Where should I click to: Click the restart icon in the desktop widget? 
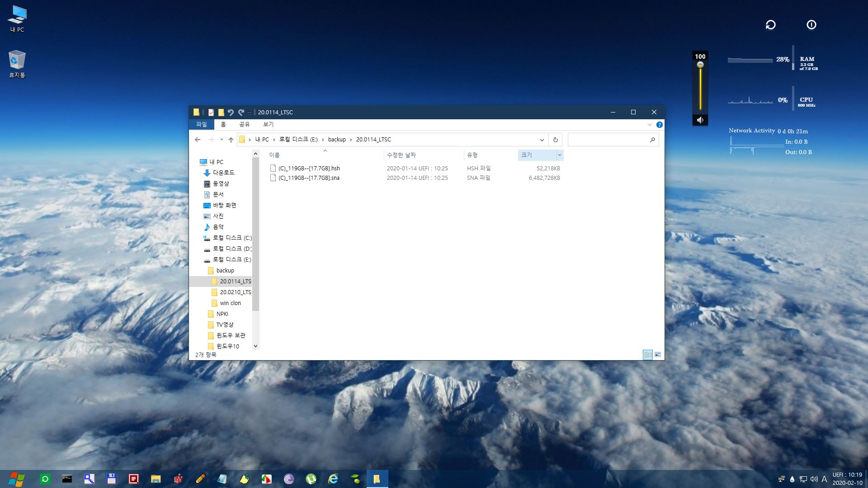(x=770, y=25)
